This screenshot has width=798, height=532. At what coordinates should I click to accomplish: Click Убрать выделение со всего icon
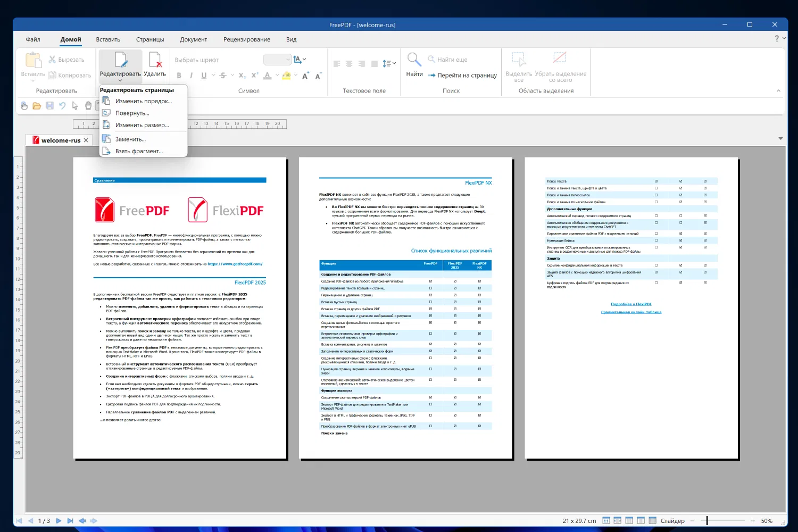[560, 57]
